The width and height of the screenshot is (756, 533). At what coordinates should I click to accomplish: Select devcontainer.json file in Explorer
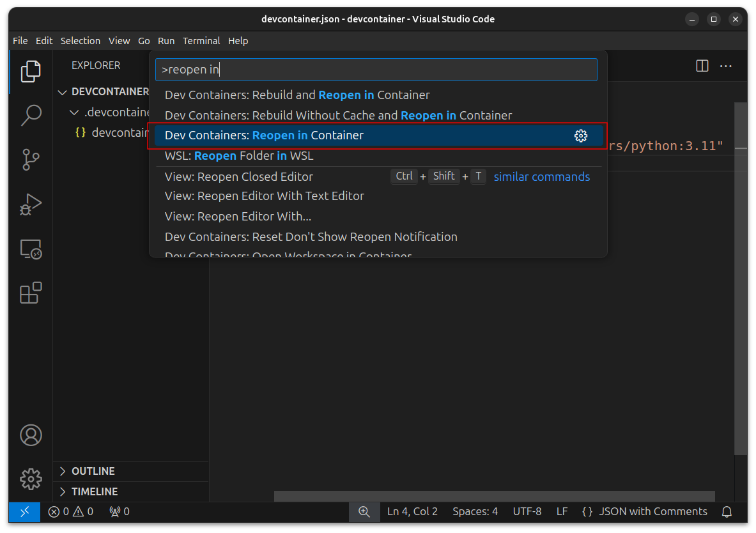101,133
